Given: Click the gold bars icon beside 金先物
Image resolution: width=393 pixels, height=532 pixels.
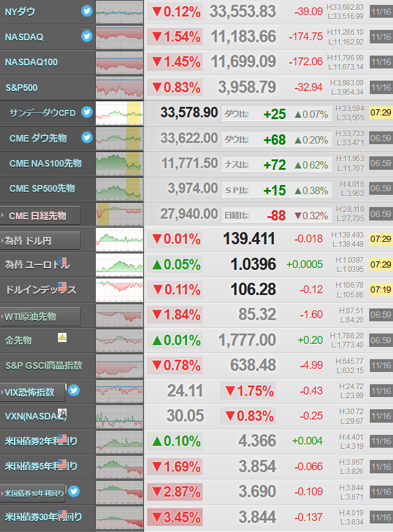Looking at the screenshot, I should (x=62, y=337).
